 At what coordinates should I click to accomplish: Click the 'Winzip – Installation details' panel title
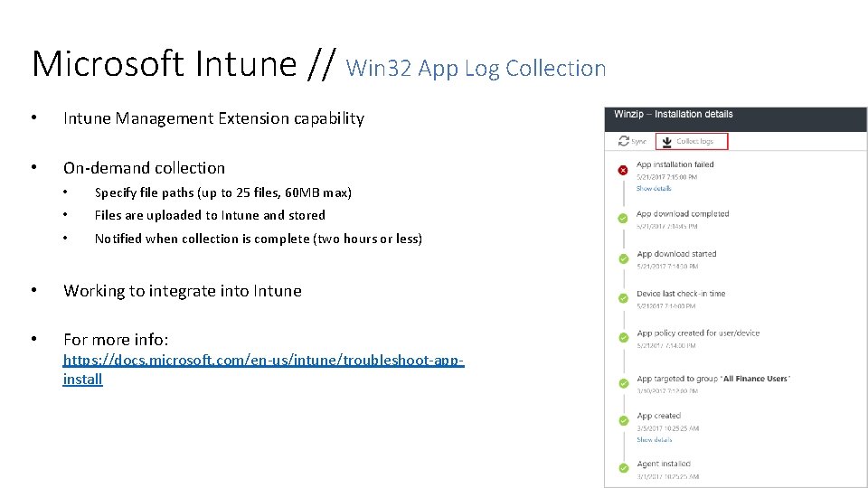click(x=673, y=114)
